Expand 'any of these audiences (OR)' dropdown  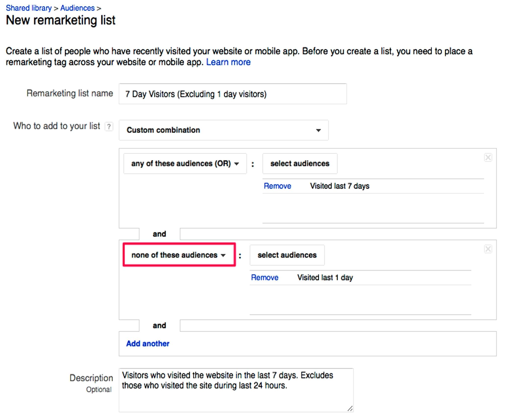click(185, 163)
